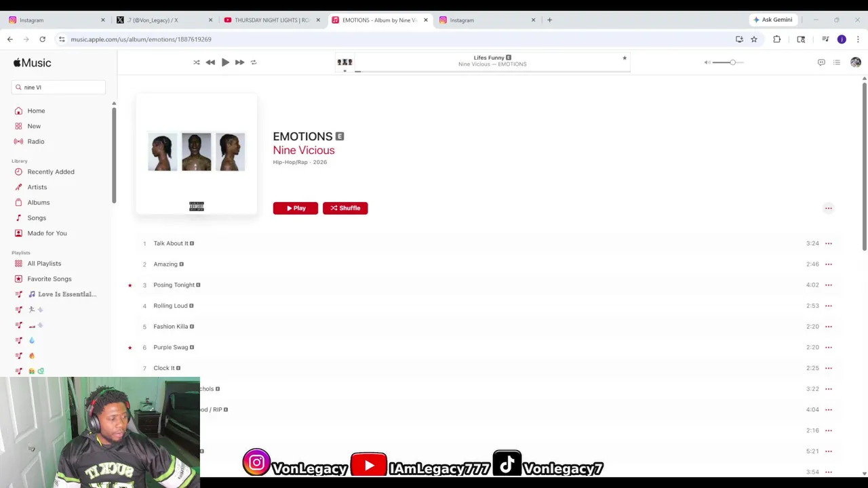Image resolution: width=868 pixels, height=488 pixels.
Task: Switch to the Von_Legacy X browser tab
Action: click(x=163, y=20)
